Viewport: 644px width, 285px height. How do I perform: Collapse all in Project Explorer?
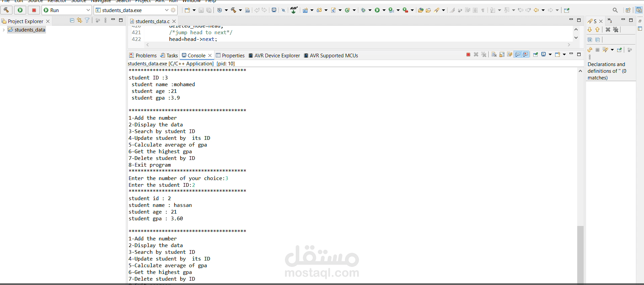72,20
